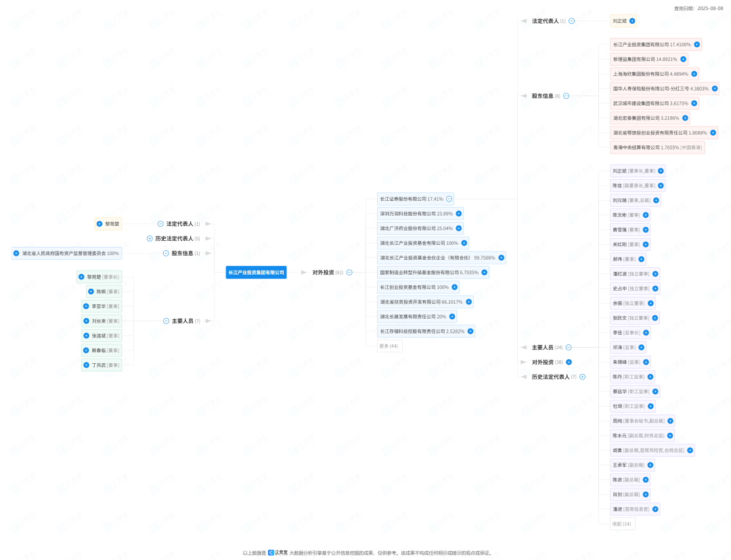Expand plus icon on 湖北省人民政府国有资产监督管理委员会 100%
731x560 pixels.
[x=16, y=254]
